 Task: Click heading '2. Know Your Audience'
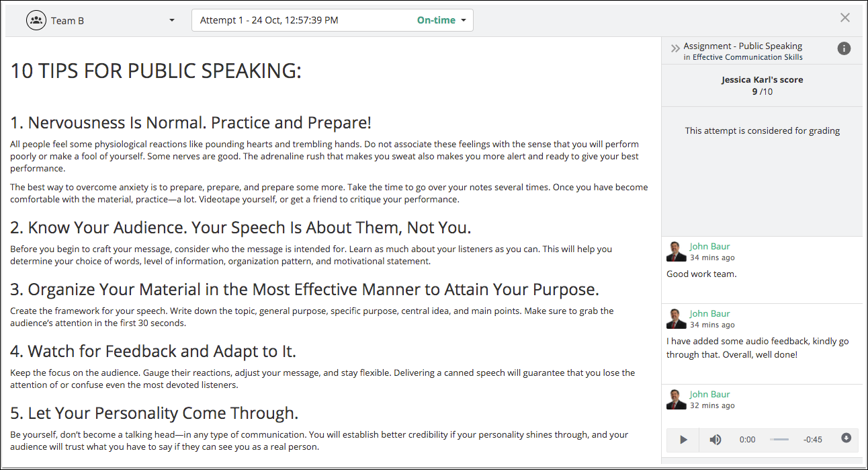click(241, 227)
